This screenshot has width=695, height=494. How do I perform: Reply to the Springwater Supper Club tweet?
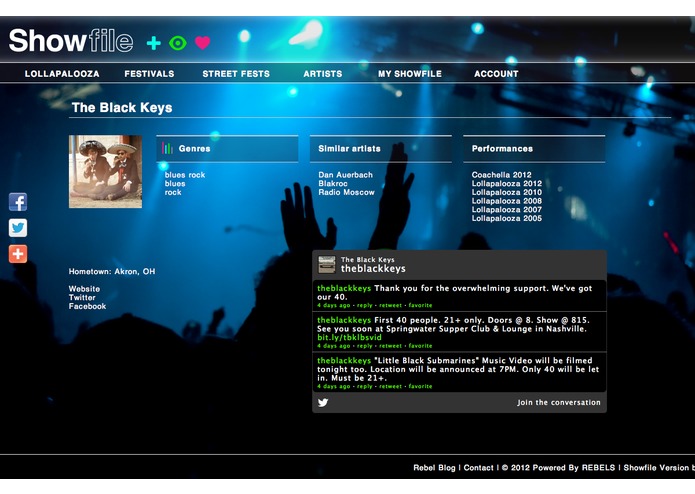click(364, 346)
